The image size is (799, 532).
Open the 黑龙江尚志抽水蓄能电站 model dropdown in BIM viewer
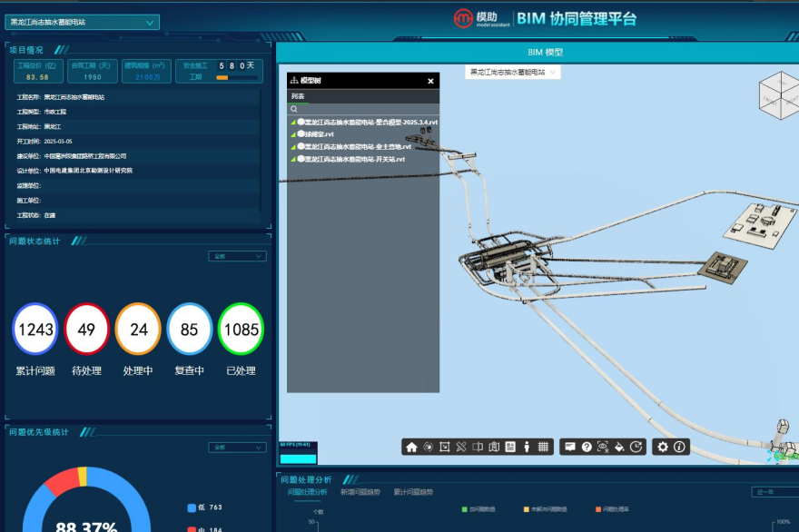tap(513, 72)
